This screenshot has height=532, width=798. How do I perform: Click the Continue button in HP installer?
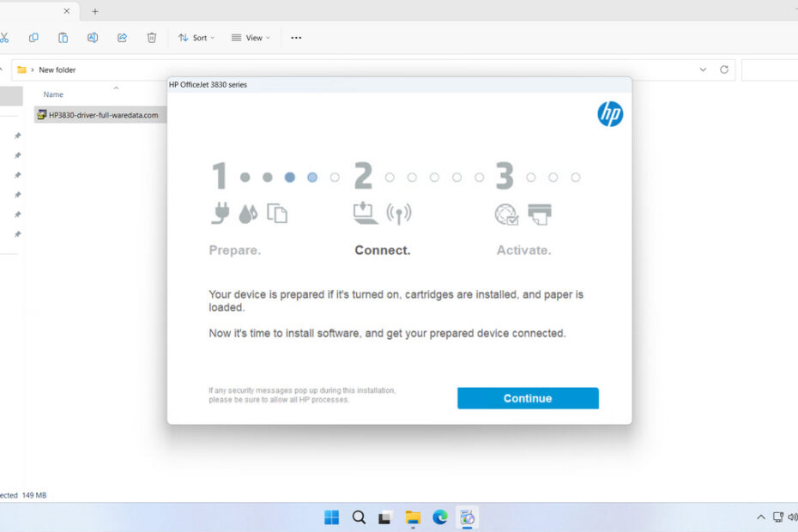[x=528, y=398]
